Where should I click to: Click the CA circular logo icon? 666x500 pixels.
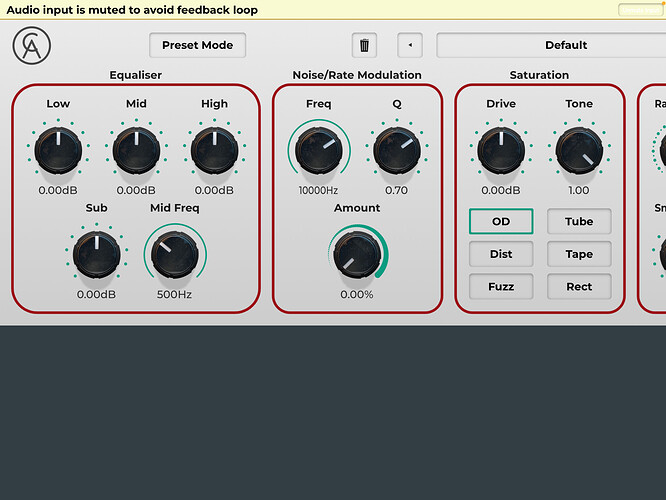pos(32,45)
